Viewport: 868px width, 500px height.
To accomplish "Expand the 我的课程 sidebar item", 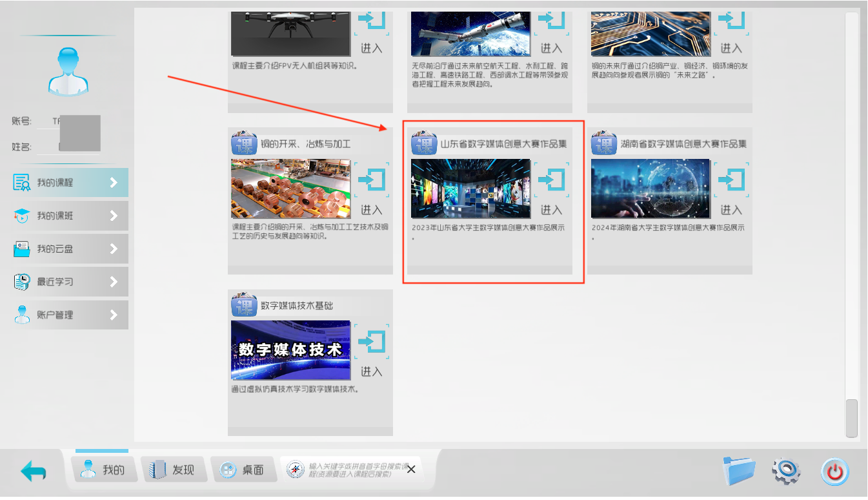I will coord(114,183).
